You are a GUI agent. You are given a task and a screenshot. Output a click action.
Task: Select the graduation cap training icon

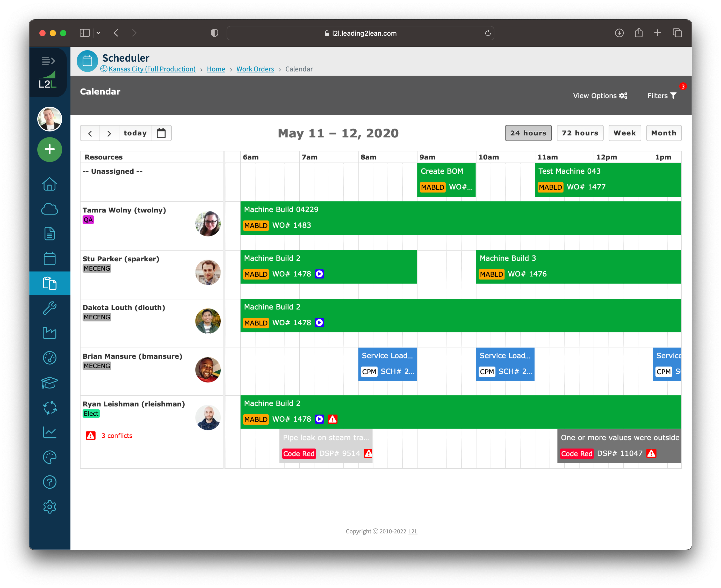pos(49,383)
